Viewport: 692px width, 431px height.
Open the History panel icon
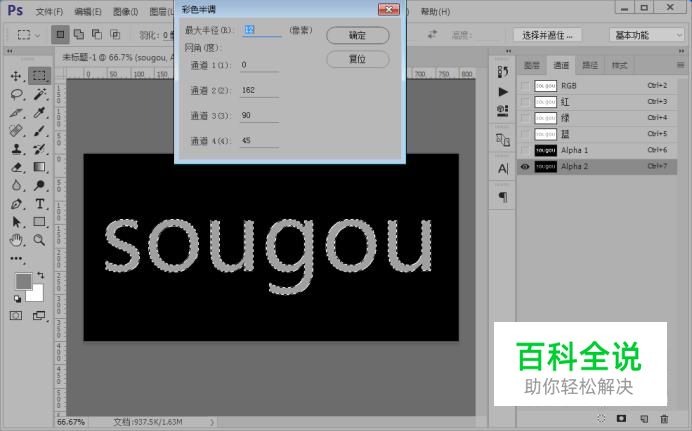(x=503, y=72)
